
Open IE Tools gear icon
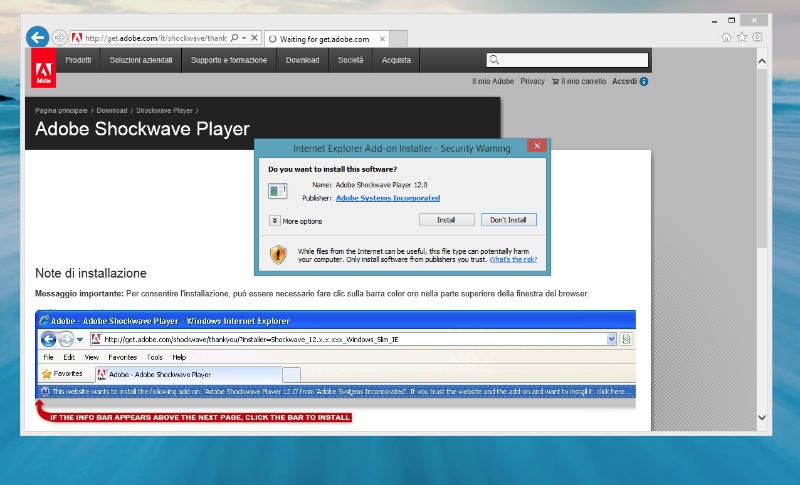pos(757,37)
